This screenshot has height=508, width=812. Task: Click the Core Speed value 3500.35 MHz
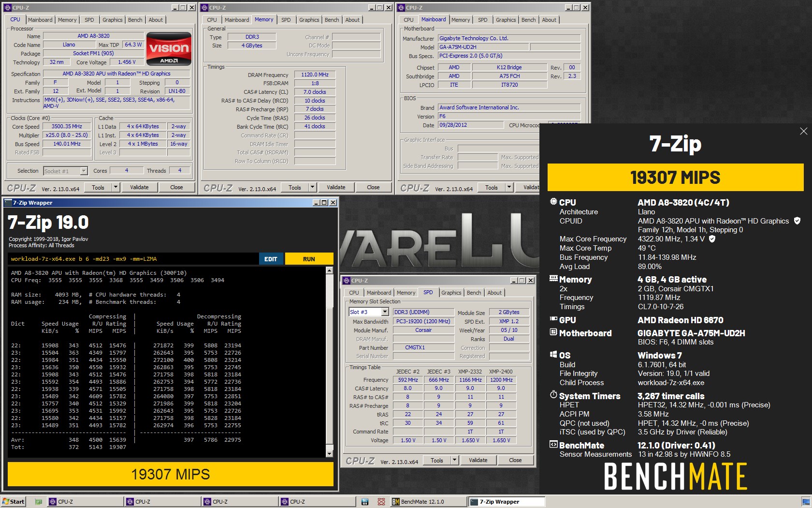pyautogui.click(x=67, y=126)
